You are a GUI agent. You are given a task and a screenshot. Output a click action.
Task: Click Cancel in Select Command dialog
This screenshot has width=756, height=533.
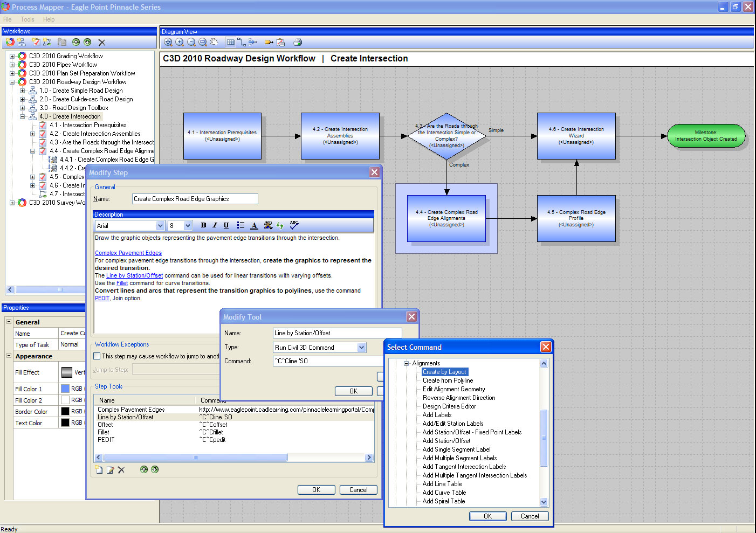click(x=530, y=516)
